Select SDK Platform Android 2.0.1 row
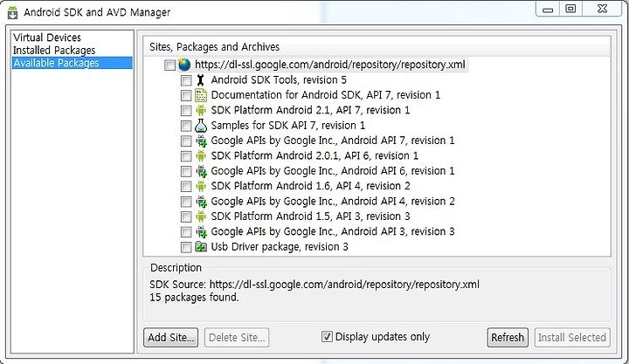Viewport: 629px width, 364px height. click(x=314, y=155)
